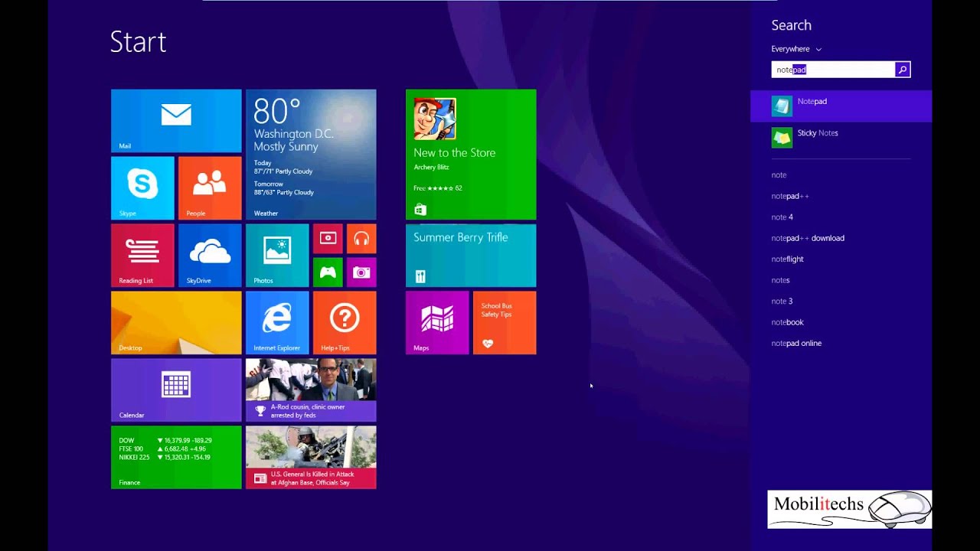Open the School Bus Safety Tips tile

coord(505,323)
